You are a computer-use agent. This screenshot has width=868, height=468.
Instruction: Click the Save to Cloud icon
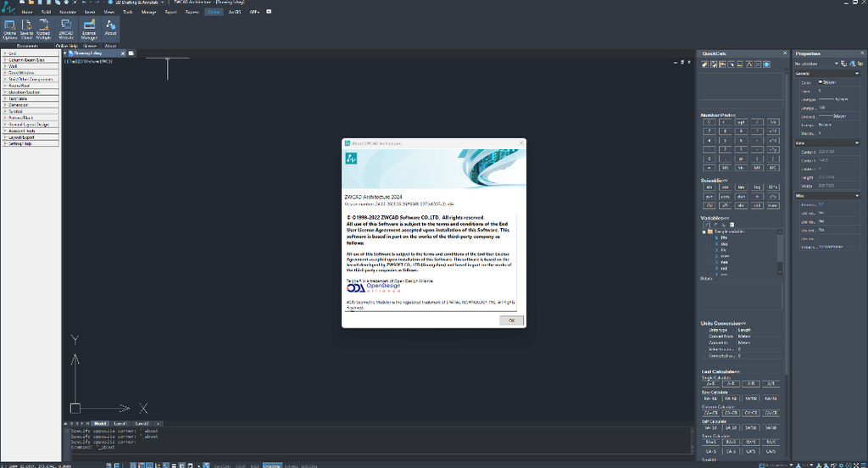pyautogui.click(x=26, y=29)
